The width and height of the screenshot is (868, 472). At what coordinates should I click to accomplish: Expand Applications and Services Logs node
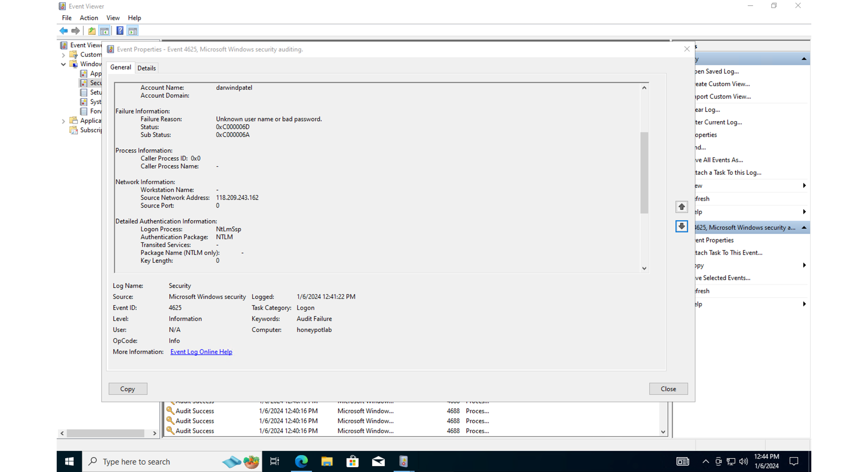pyautogui.click(x=63, y=121)
